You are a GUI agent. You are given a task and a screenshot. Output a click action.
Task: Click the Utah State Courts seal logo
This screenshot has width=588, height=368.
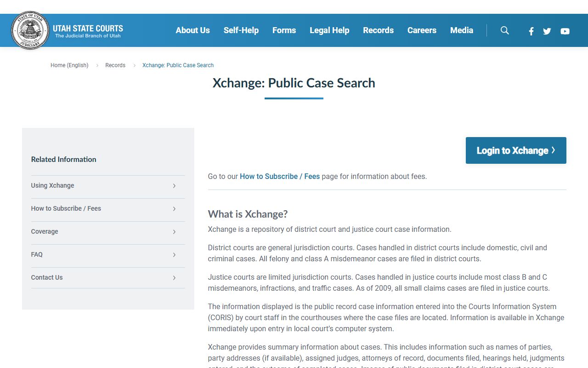pos(30,30)
